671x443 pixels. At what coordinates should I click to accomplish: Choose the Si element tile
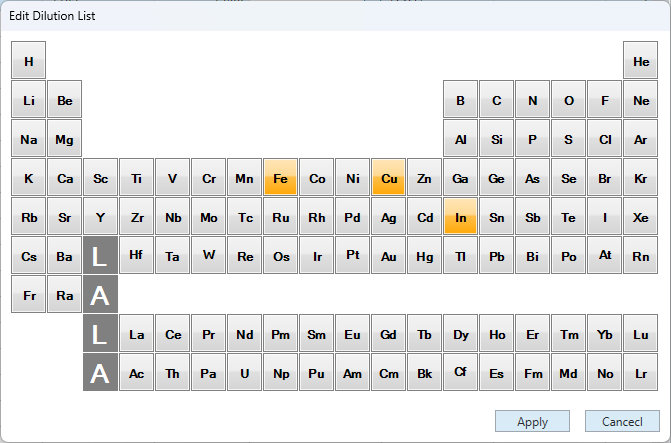click(x=496, y=138)
